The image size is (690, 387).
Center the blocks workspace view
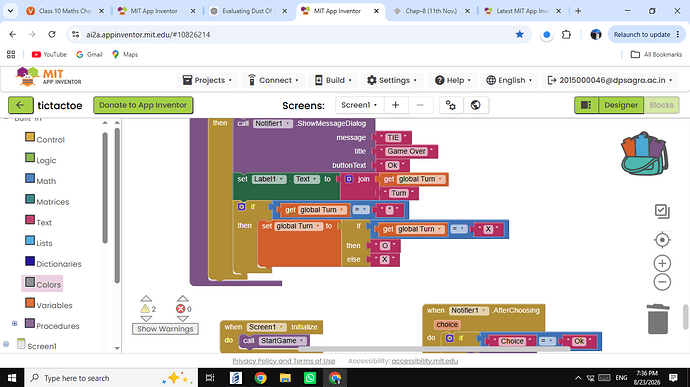tap(662, 240)
